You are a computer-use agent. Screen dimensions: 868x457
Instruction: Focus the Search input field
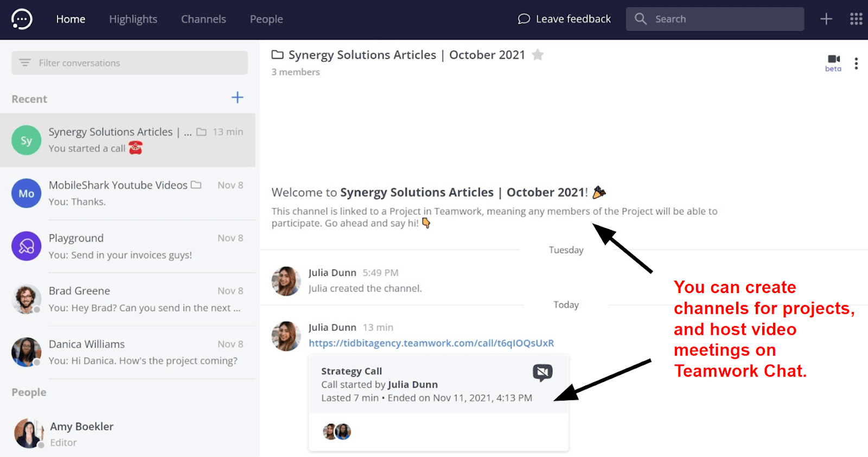[x=715, y=19]
